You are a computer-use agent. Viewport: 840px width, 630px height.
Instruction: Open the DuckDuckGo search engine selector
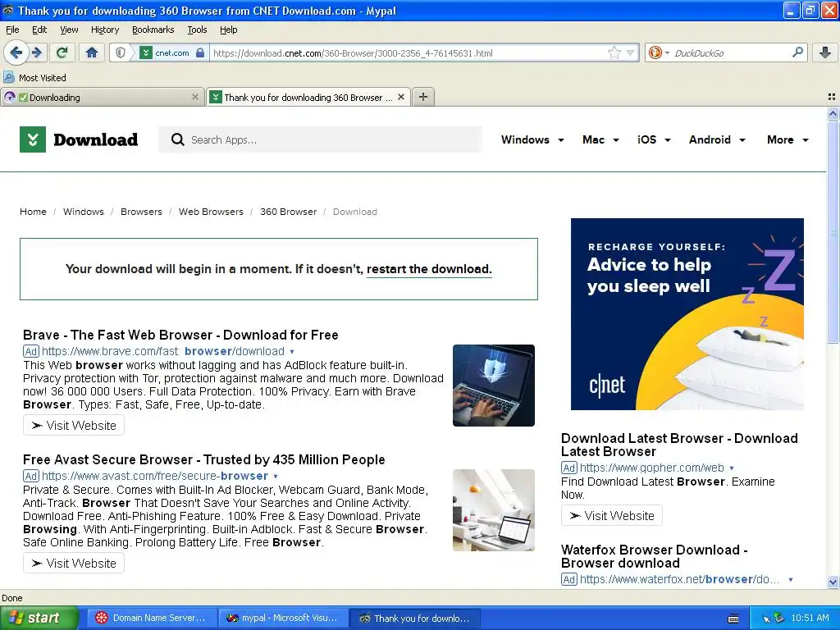pos(659,52)
